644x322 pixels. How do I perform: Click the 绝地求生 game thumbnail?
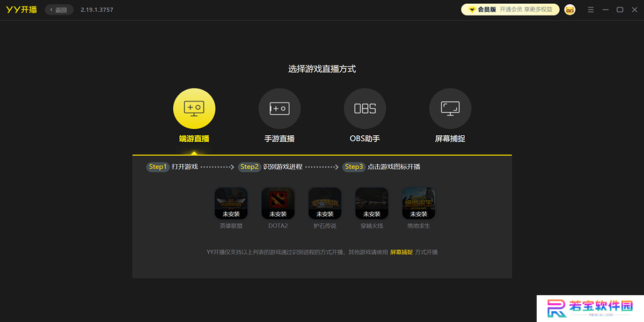click(419, 203)
